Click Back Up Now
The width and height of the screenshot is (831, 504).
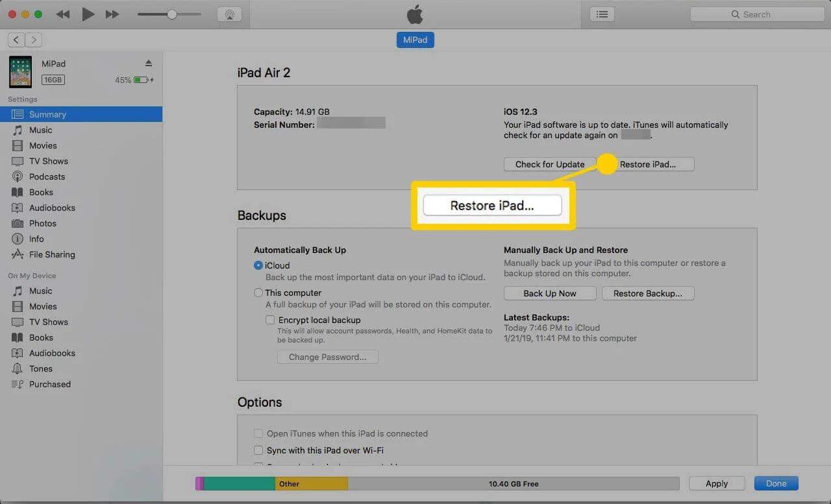coord(549,293)
